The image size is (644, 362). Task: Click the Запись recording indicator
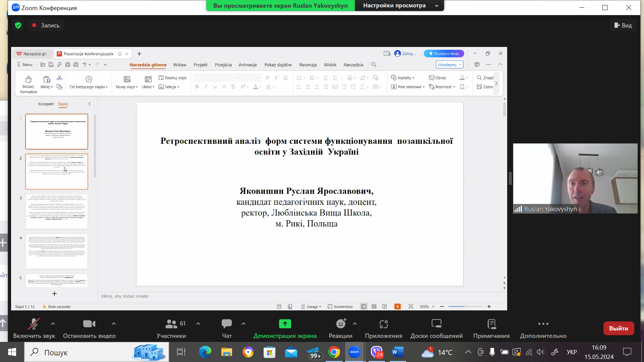[46, 25]
